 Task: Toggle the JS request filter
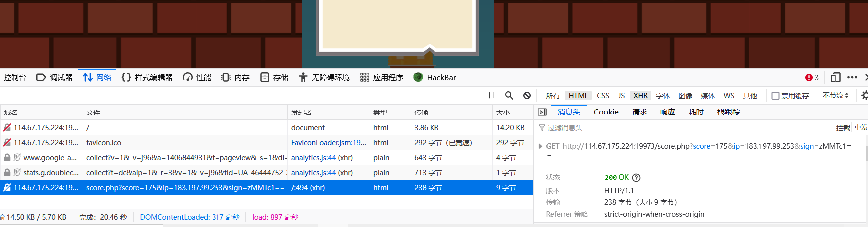tap(621, 96)
